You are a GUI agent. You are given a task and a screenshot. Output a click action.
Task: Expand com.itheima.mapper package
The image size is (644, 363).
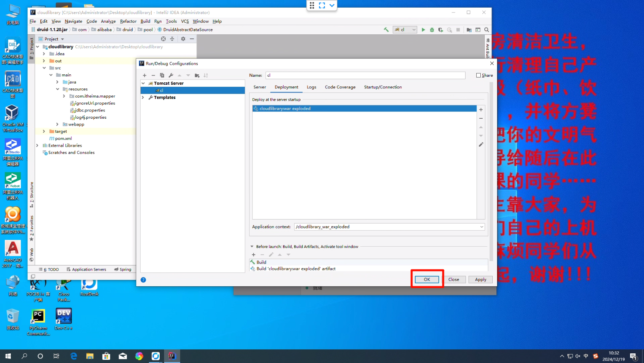click(64, 96)
